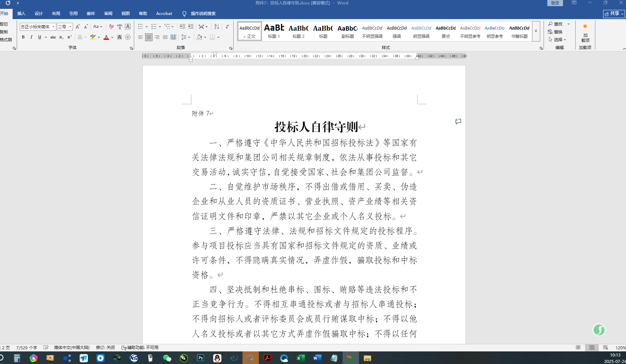626x364 pixels.
Task: Toggle center alignment for paragraph
Action: pos(149,37)
